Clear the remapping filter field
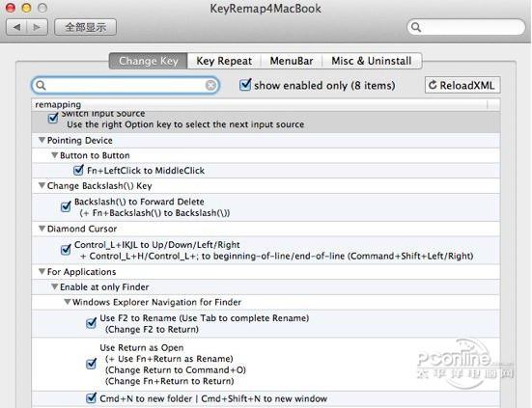 click(210, 86)
